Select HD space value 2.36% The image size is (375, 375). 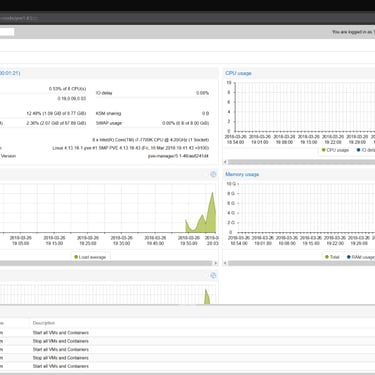56,123
